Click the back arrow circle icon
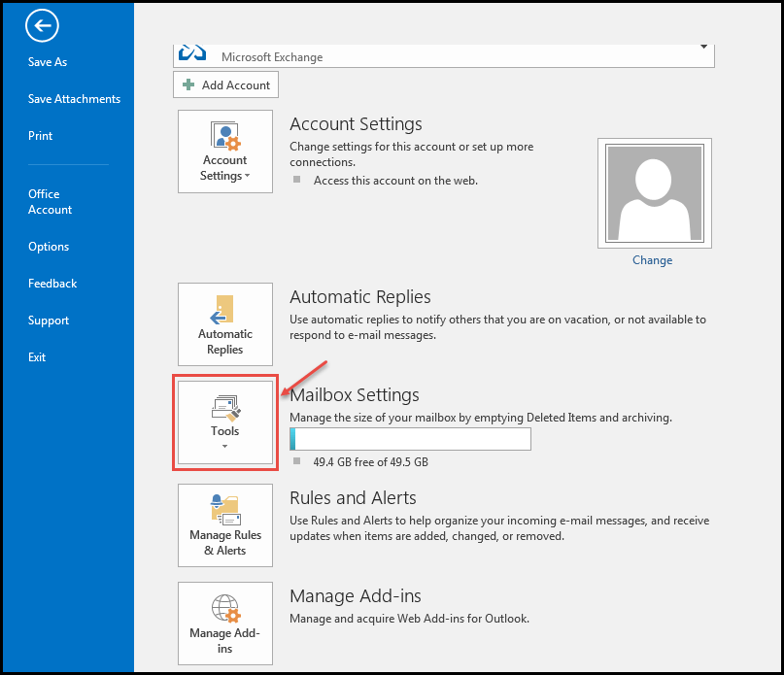The height and width of the screenshot is (675, 784). click(43, 26)
